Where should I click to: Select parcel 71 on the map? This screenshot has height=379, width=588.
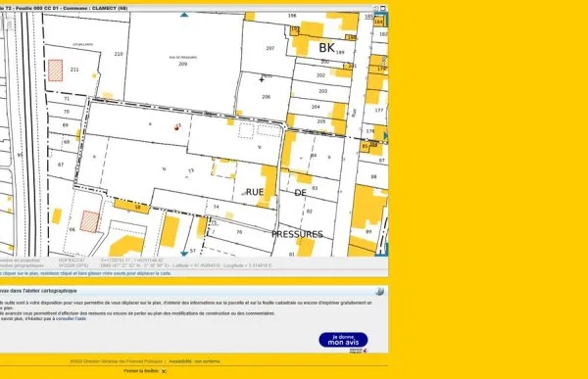[x=67, y=99]
